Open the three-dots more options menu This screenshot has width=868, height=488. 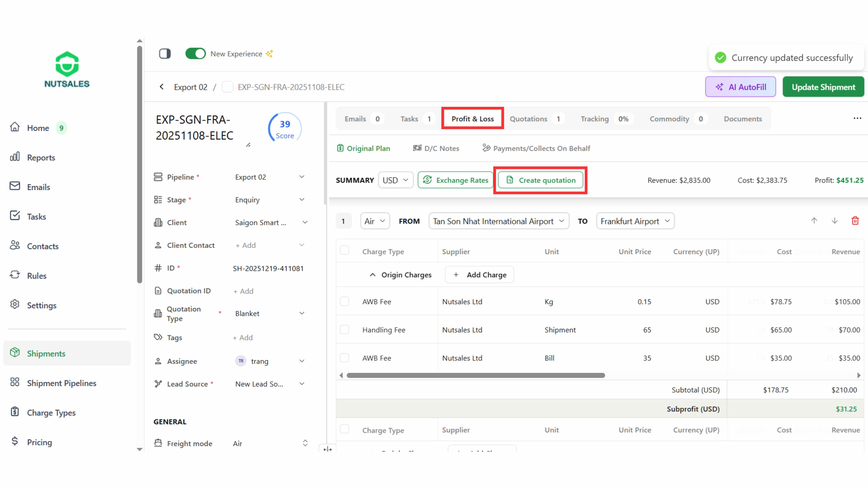pyautogui.click(x=857, y=118)
